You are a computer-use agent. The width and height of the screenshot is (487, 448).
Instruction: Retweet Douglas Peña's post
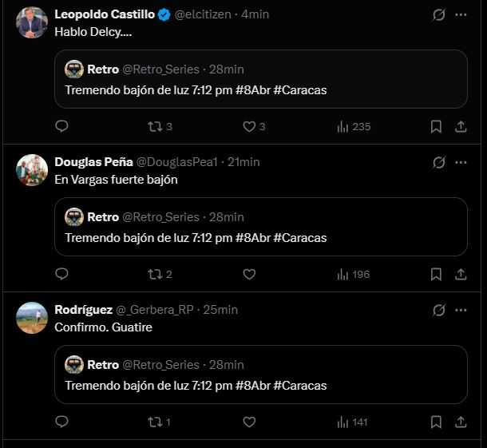156,274
